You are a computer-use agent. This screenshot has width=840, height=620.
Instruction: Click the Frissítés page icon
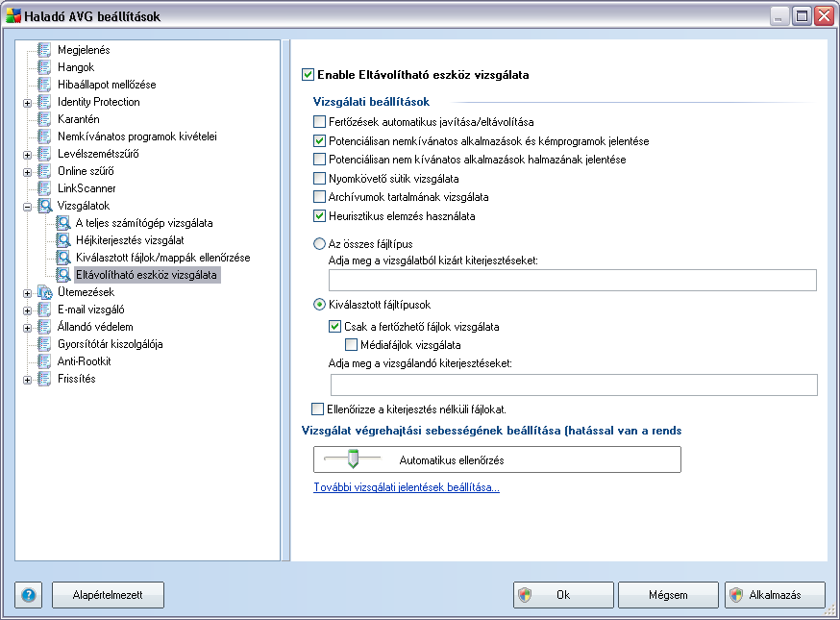pyautogui.click(x=44, y=379)
